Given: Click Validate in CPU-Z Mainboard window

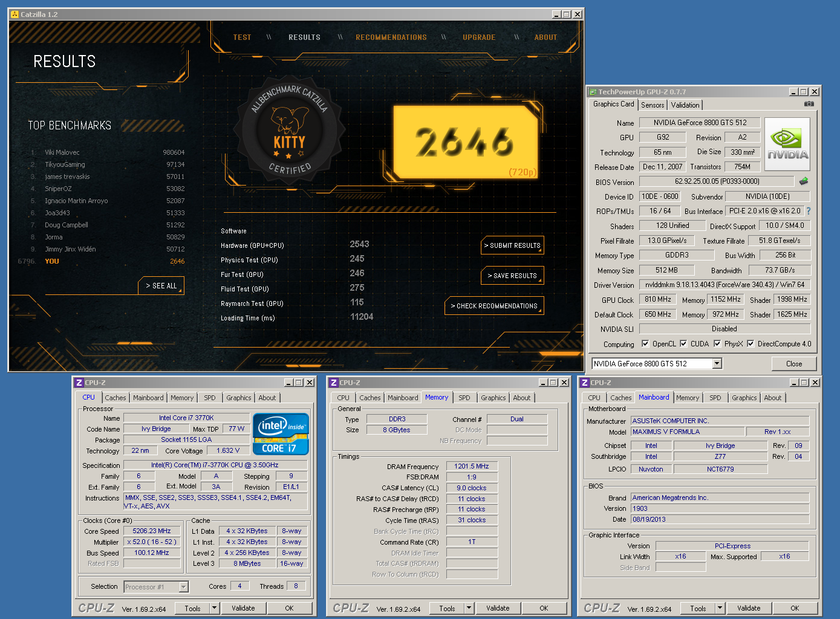Looking at the screenshot, I should pos(749,608).
